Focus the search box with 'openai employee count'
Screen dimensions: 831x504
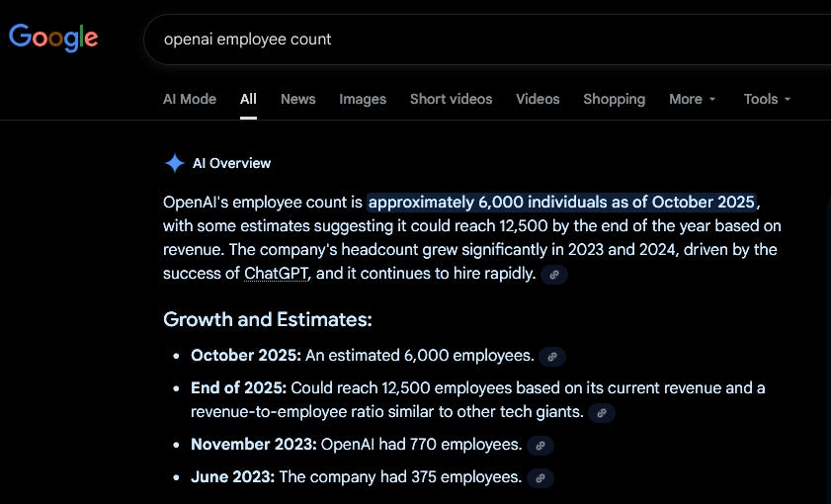pos(487,40)
